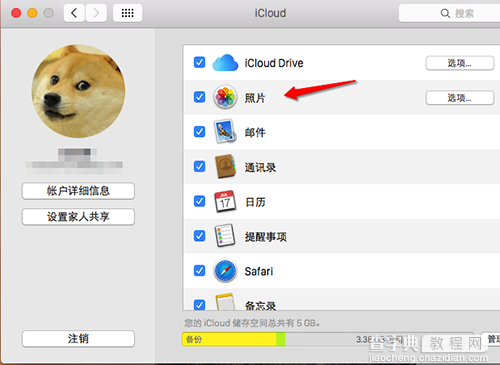
Task: Click the Reminders (提醒事项) list icon
Action: point(225,236)
